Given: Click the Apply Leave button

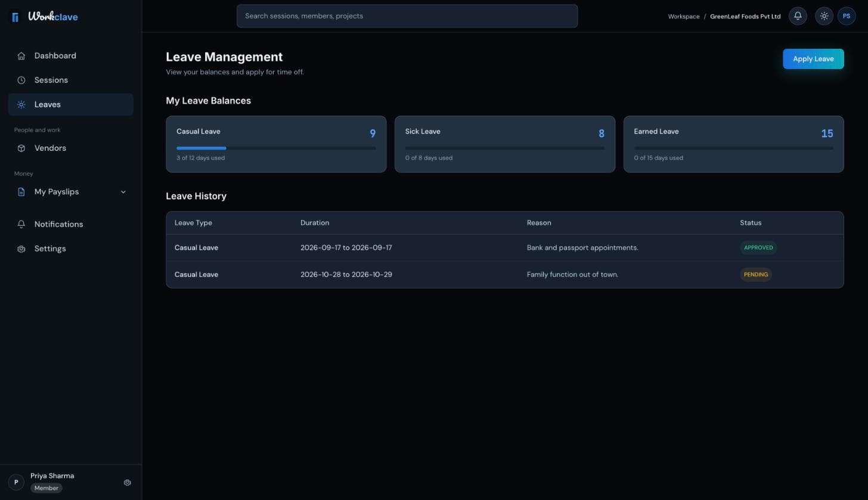Looking at the screenshot, I should coord(813,59).
